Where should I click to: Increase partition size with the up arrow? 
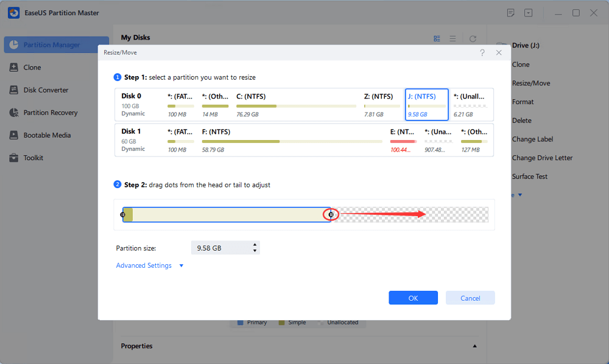pyautogui.click(x=255, y=245)
